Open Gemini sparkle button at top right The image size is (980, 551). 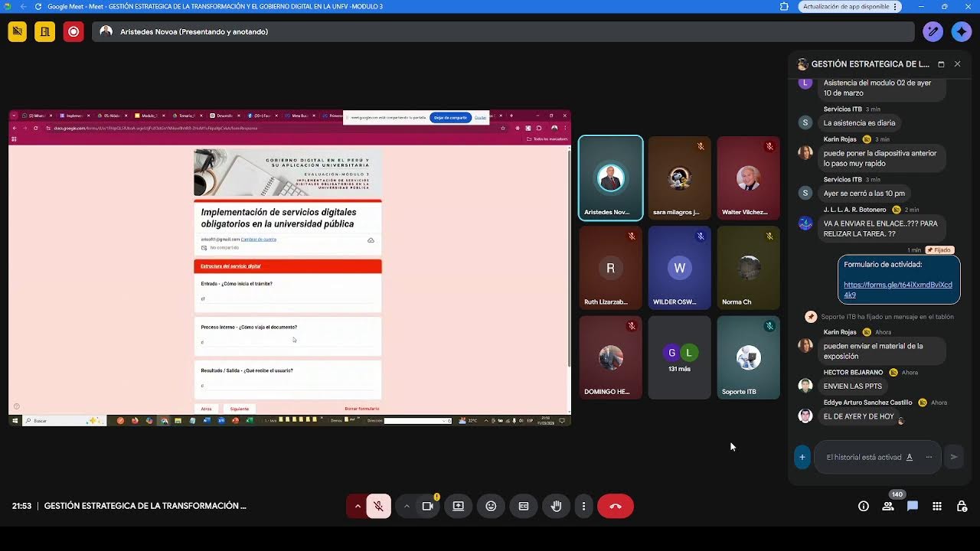click(962, 31)
